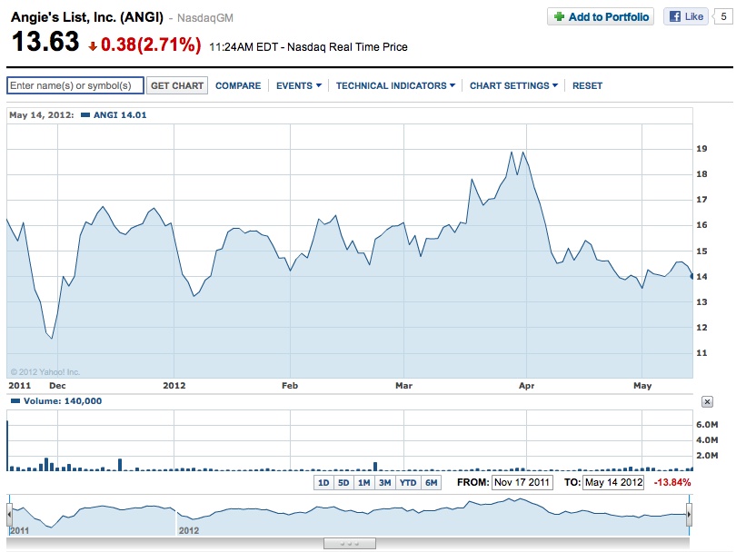756x552 pixels.
Task: Click the Mar label on time axis
Action: [403, 386]
